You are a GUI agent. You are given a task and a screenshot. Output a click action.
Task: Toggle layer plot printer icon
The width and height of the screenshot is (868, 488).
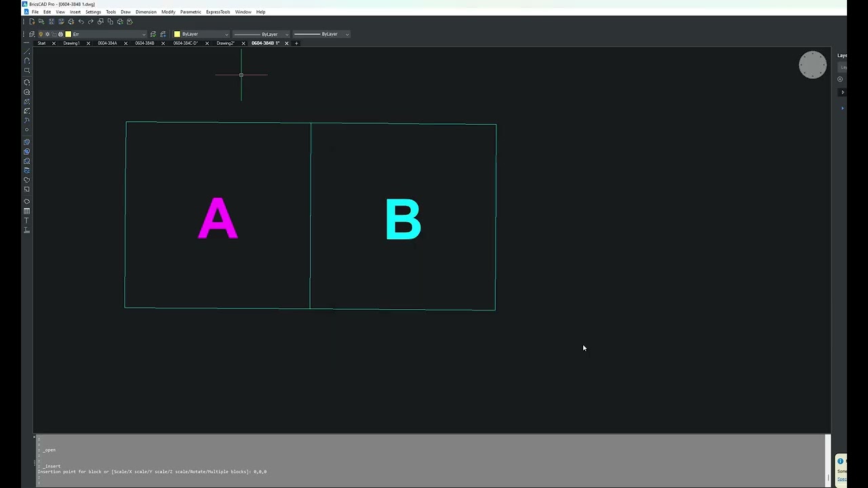pyautogui.click(x=60, y=34)
